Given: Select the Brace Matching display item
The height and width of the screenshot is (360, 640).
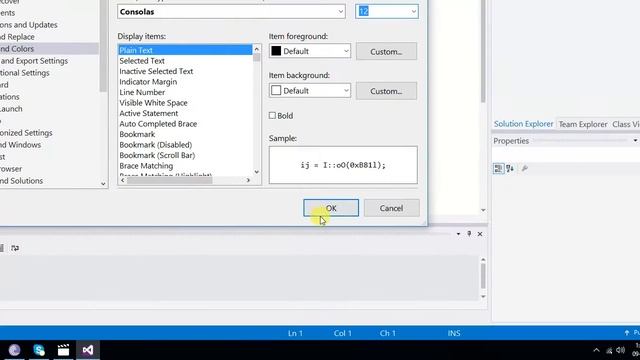Looking at the screenshot, I should click(x=146, y=166).
